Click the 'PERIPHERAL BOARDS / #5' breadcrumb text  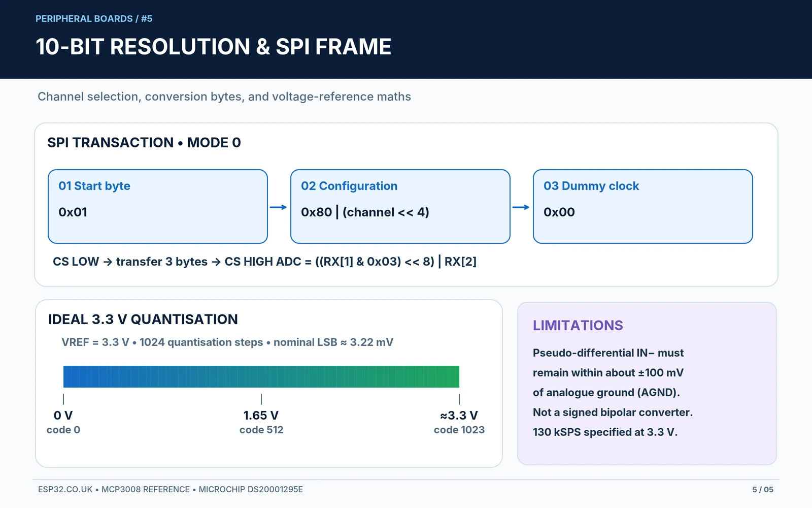pos(94,19)
